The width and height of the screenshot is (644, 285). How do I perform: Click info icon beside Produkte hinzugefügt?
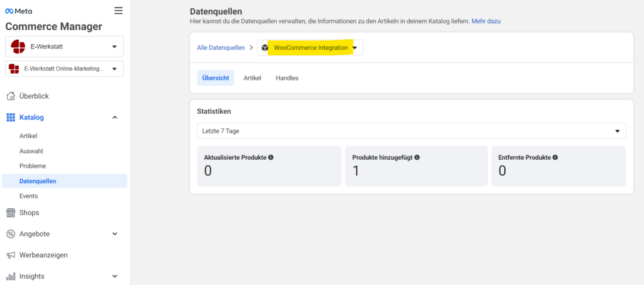click(417, 157)
